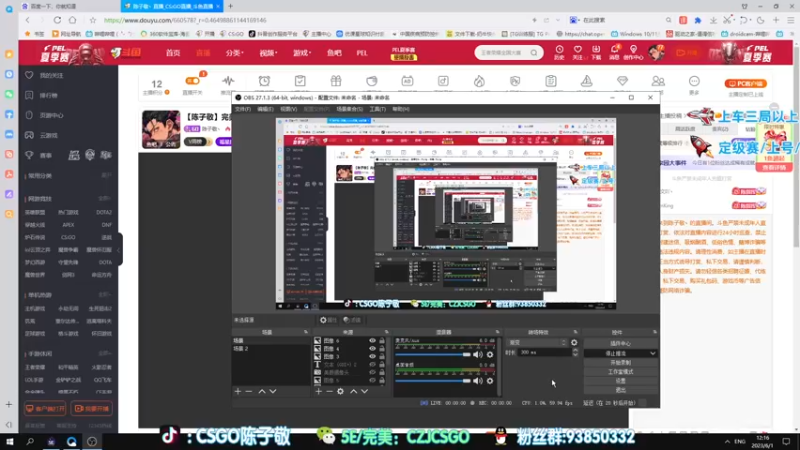
Task: Select scene 场景 2 in scenes list
Action: point(270,348)
